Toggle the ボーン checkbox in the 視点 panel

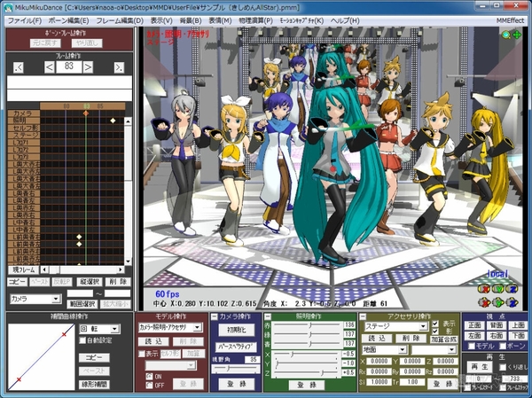(503, 346)
